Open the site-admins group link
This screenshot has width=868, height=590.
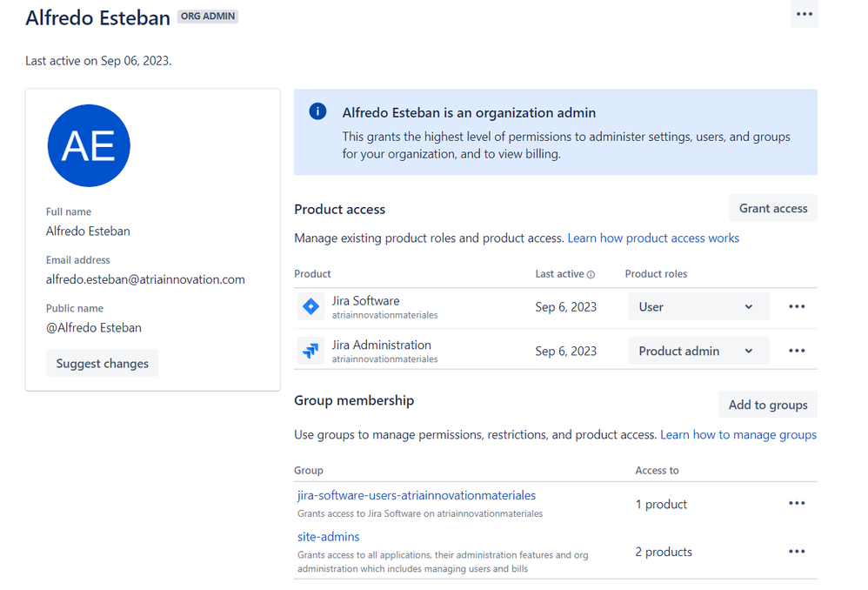coord(328,537)
